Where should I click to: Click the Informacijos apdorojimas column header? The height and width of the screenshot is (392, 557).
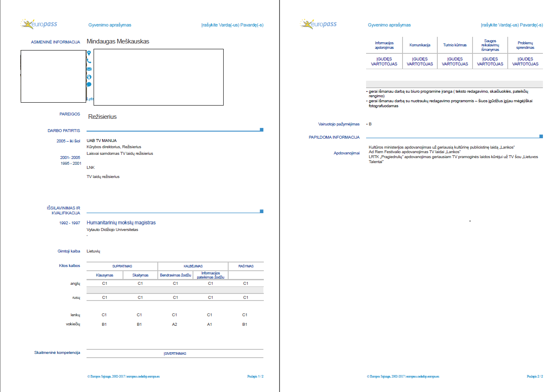(384, 45)
